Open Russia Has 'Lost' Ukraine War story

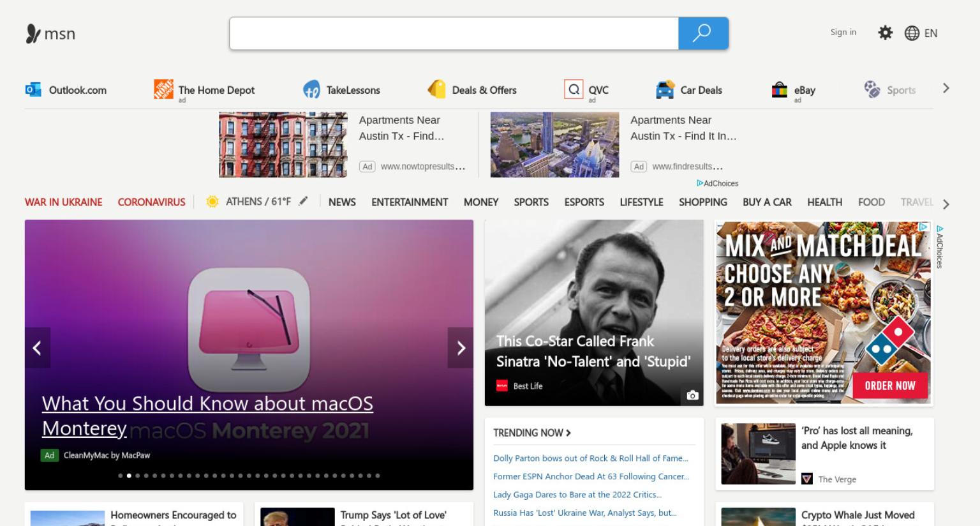click(584, 513)
